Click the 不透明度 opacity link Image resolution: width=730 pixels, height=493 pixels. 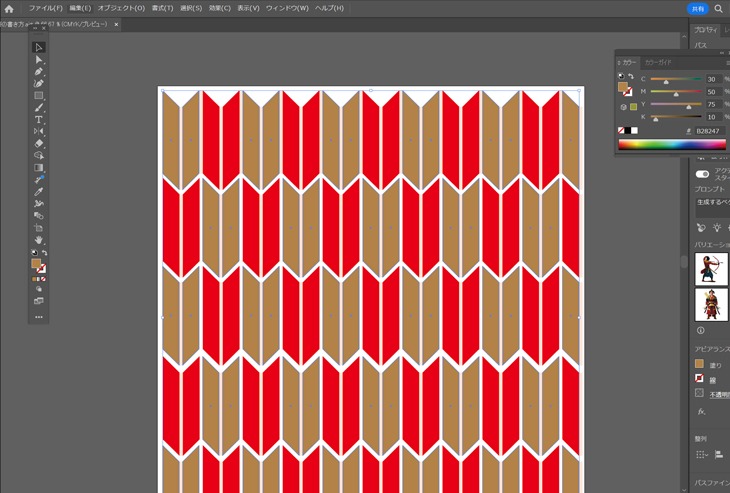(715, 394)
